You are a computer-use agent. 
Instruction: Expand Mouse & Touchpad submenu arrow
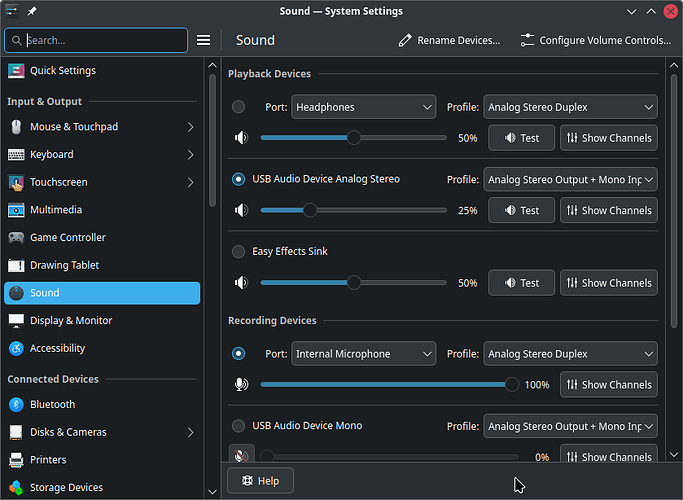pyautogui.click(x=190, y=127)
